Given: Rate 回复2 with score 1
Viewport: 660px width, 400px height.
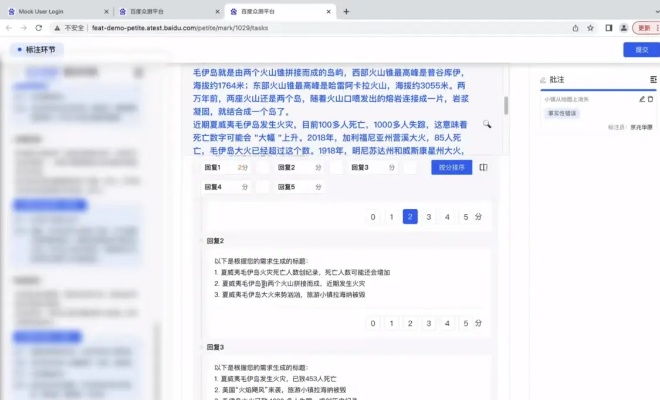Looking at the screenshot, I should (x=391, y=323).
